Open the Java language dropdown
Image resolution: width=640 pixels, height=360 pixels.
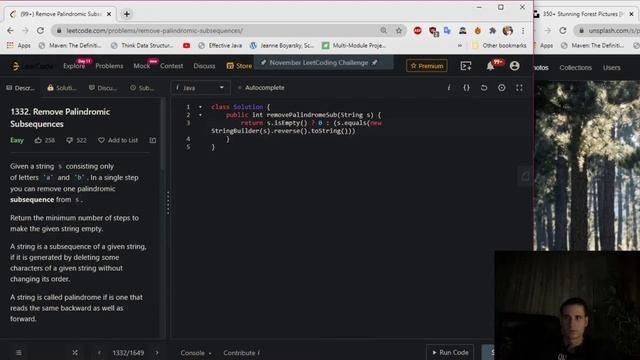click(200, 88)
